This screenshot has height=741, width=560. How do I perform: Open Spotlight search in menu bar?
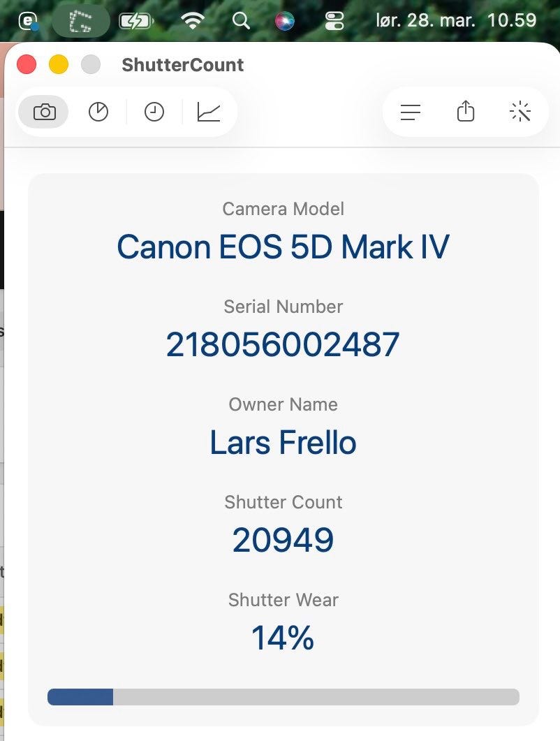[241, 21]
